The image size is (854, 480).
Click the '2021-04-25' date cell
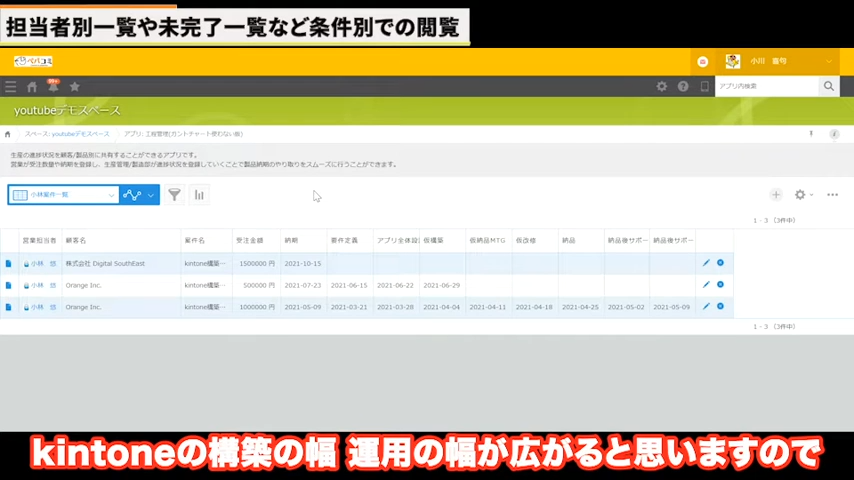[580, 307]
